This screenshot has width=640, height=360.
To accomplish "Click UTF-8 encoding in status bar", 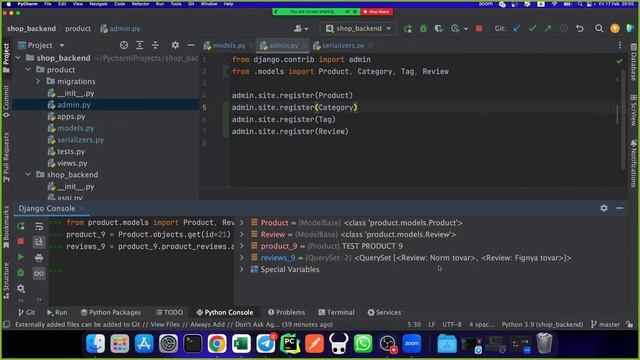I will 452,324.
